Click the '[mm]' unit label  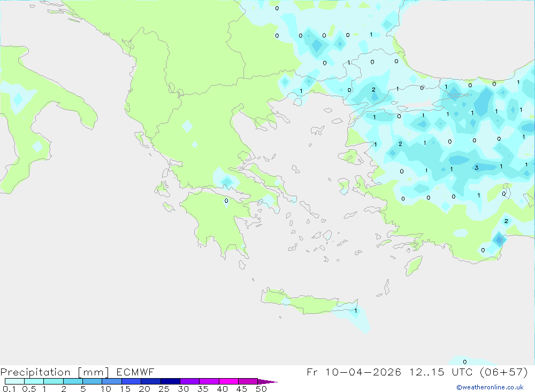click(x=93, y=372)
